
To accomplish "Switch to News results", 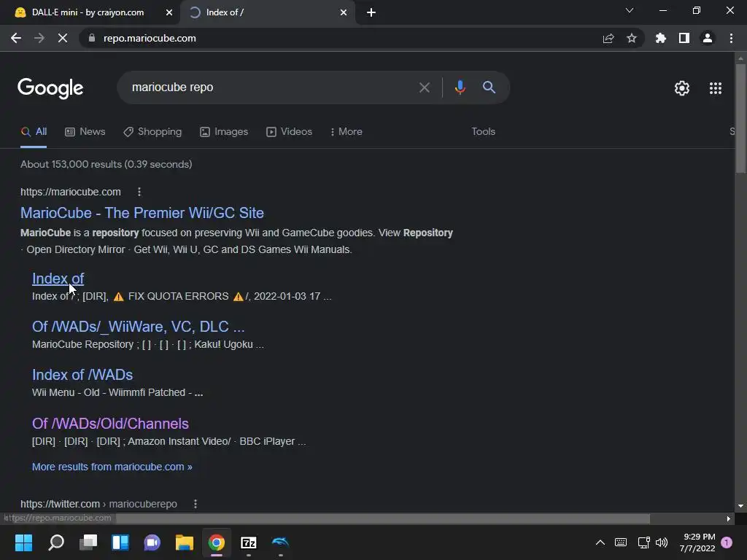I will coord(85,132).
